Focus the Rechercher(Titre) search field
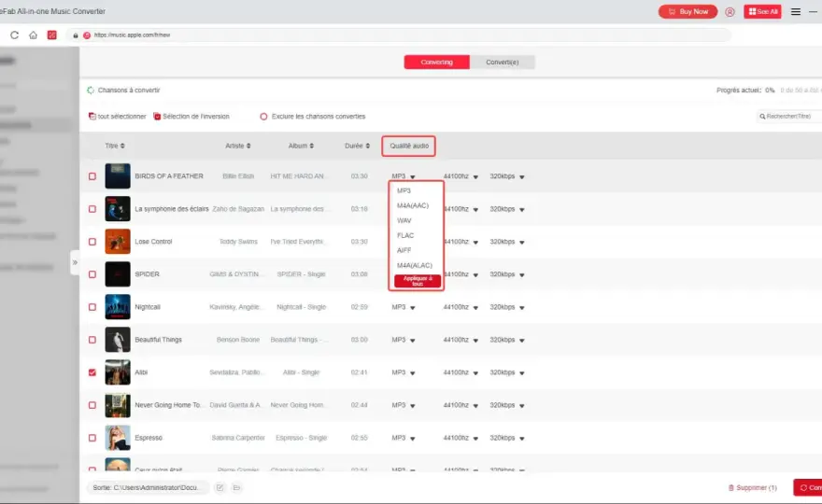 788,117
